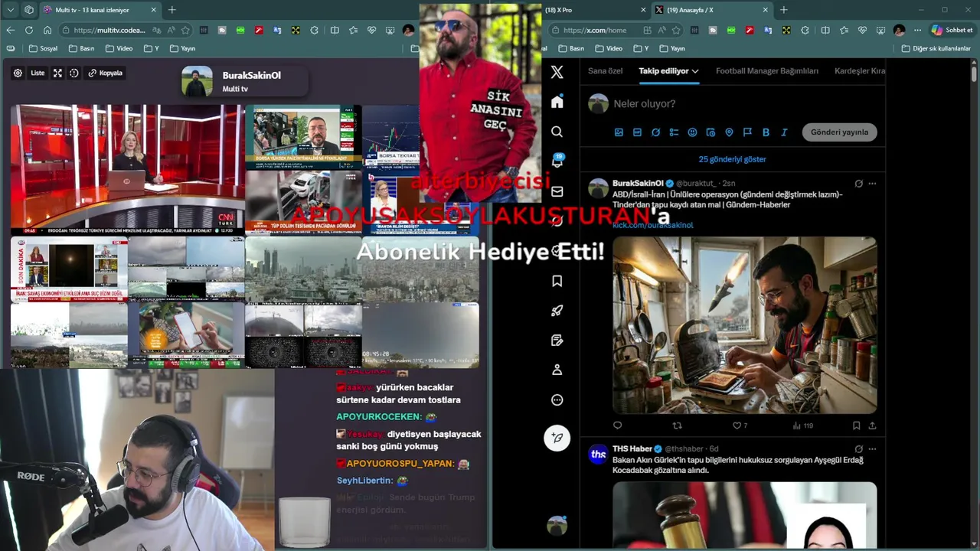The width and height of the screenshot is (980, 551).
Task: Open X direct messages envelope
Action: pyautogui.click(x=557, y=191)
